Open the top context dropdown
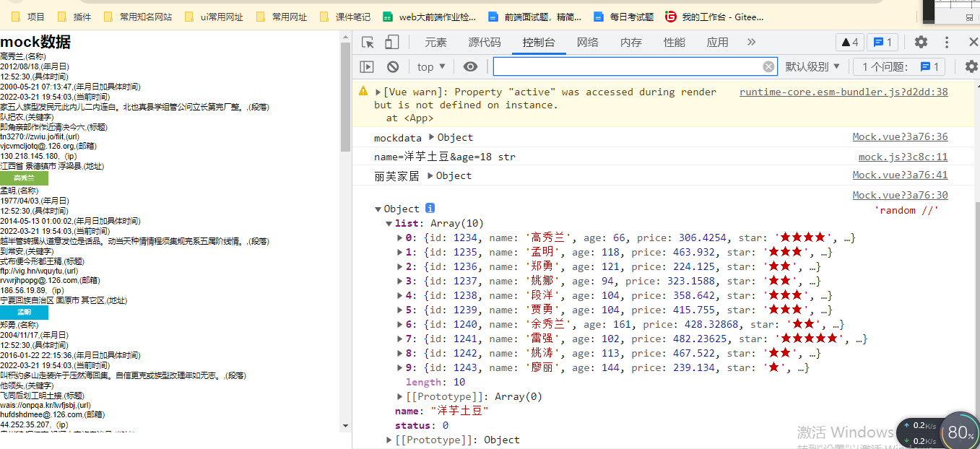 point(431,67)
